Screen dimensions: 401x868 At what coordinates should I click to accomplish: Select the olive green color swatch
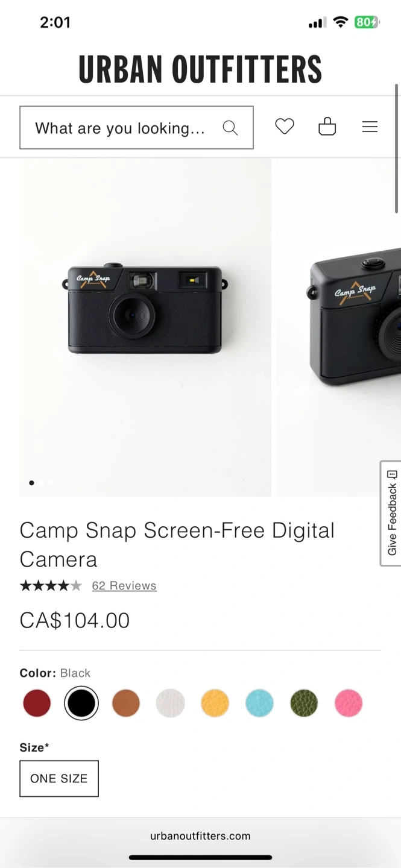coord(304,703)
